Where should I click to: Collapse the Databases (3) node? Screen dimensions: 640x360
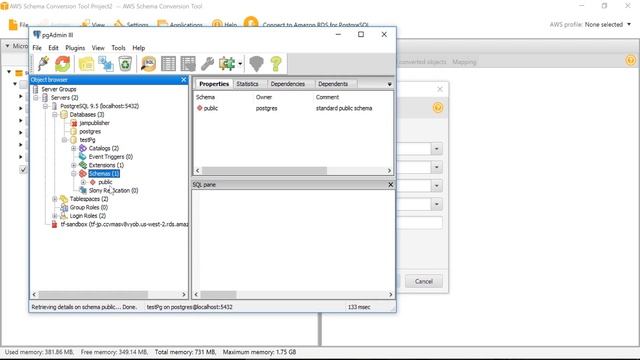coord(55,115)
